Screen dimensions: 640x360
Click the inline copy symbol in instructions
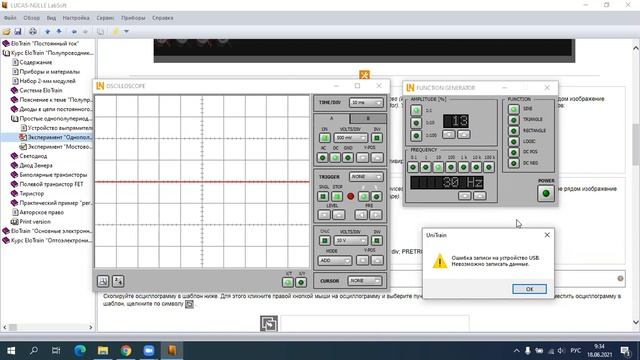pos(189,304)
